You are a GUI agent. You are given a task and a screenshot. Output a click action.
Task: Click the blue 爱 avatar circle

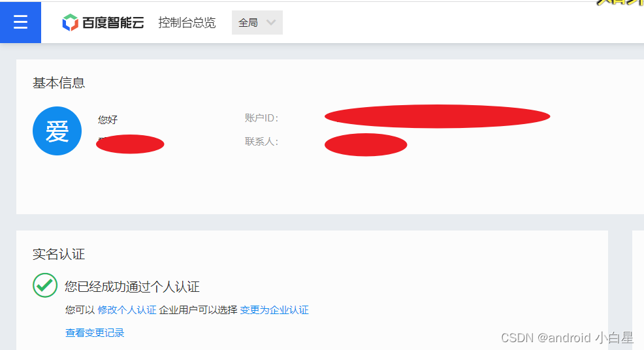tap(57, 131)
